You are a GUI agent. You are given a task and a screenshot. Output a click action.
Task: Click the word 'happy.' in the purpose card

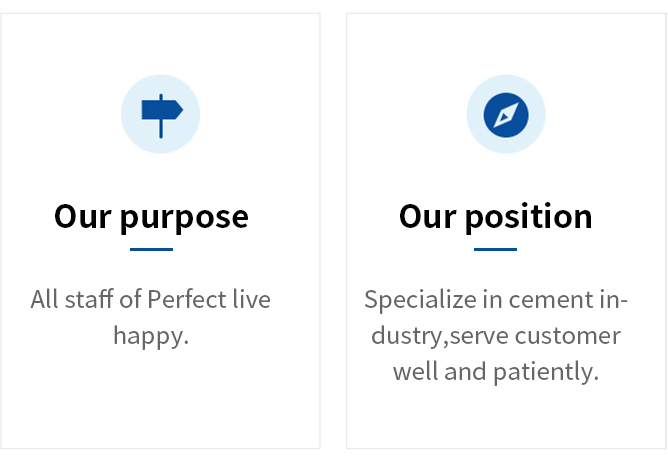point(151,336)
